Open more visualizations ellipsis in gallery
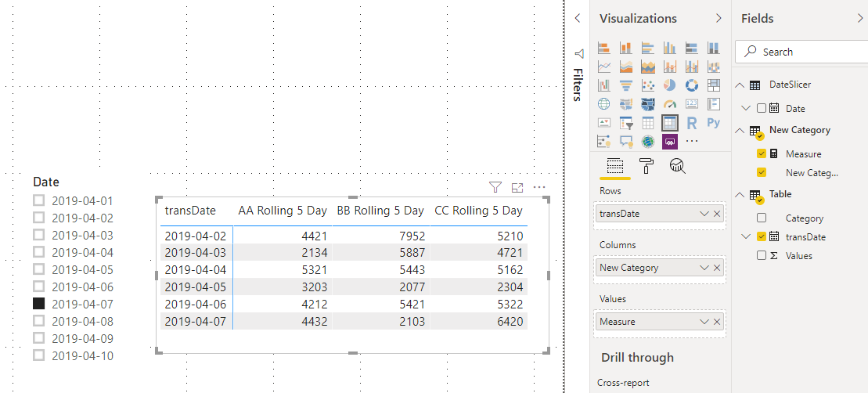Image resolution: width=868 pixels, height=393 pixels. (691, 142)
